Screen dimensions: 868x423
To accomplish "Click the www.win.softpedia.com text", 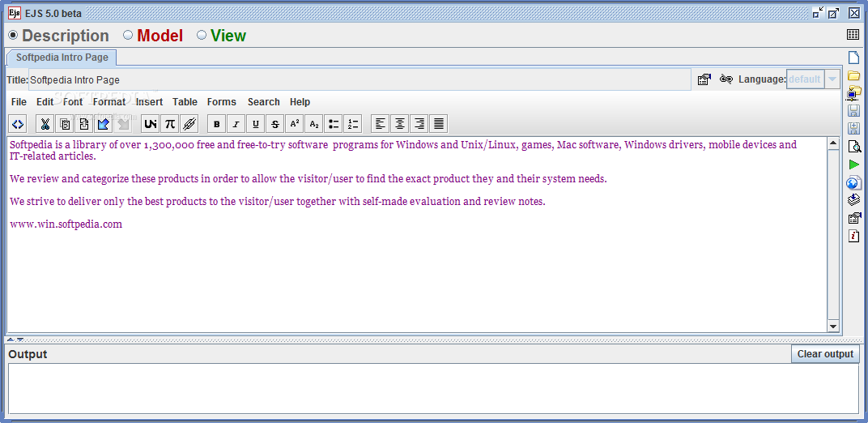I will pyautogui.click(x=66, y=224).
